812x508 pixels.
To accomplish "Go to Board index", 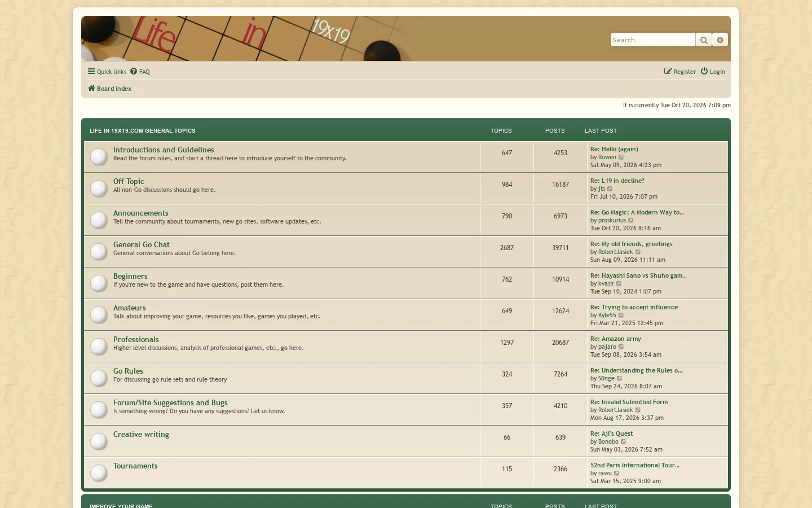I will point(109,89).
